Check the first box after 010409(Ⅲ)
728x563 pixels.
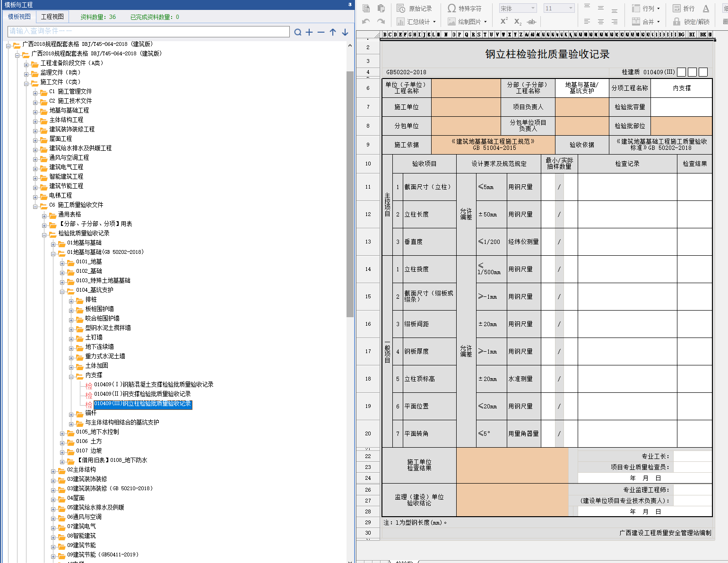681,72
